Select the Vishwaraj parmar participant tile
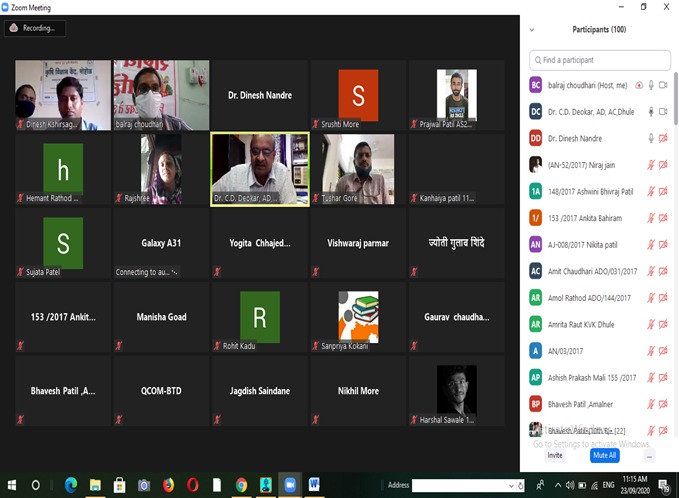This screenshot has height=498, width=679. tap(358, 243)
